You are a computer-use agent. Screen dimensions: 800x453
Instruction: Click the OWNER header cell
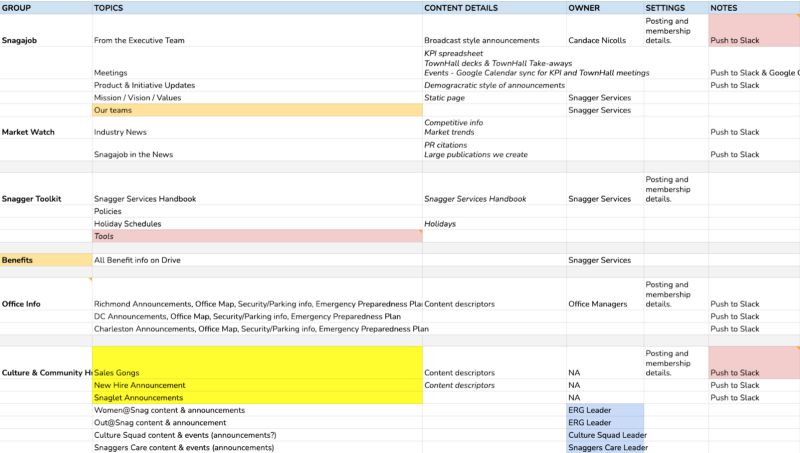(x=605, y=8)
